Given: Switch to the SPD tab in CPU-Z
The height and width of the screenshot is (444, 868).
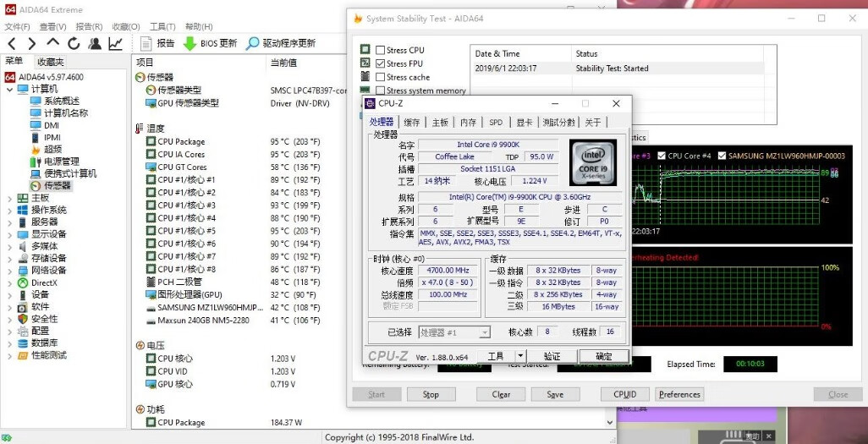Looking at the screenshot, I should 496,123.
